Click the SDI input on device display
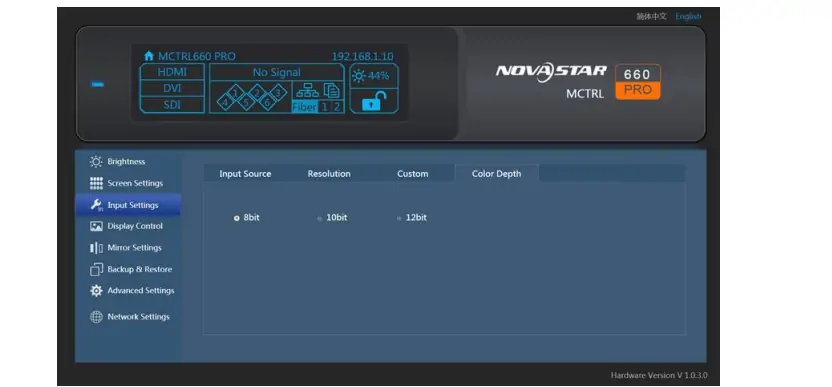The width and height of the screenshot is (832, 387). (x=172, y=105)
